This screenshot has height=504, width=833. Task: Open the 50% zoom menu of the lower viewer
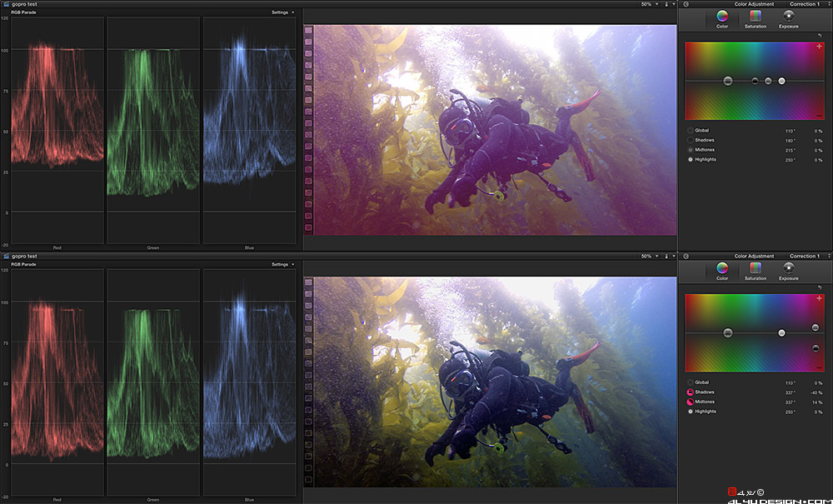coord(649,256)
